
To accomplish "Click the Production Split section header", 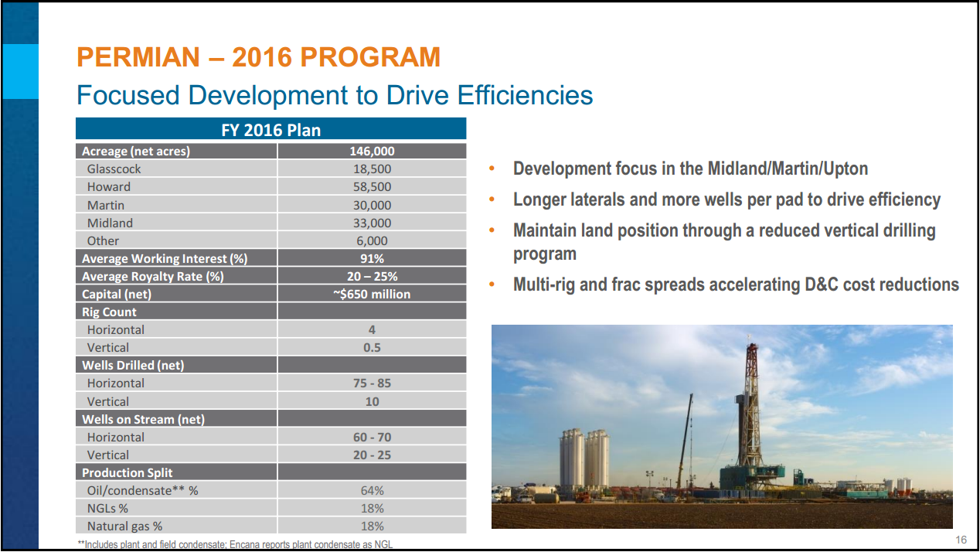I will [x=127, y=472].
